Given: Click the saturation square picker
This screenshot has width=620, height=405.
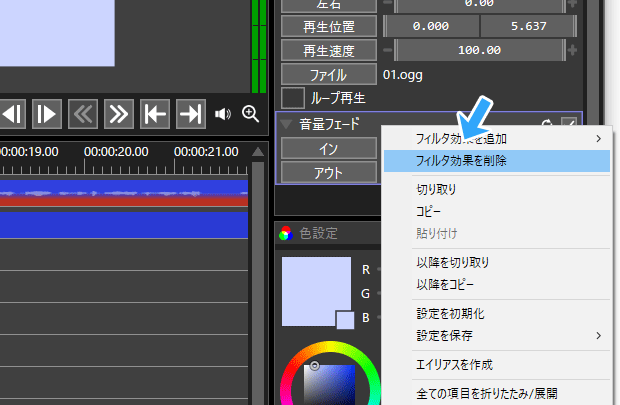Looking at the screenshot, I should coord(329,384).
